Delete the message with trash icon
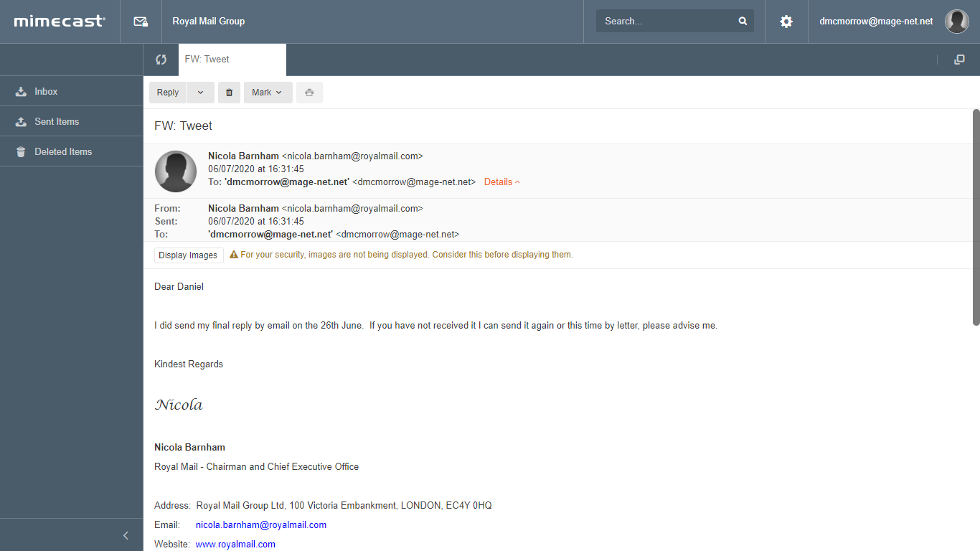 pyautogui.click(x=229, y=93)
